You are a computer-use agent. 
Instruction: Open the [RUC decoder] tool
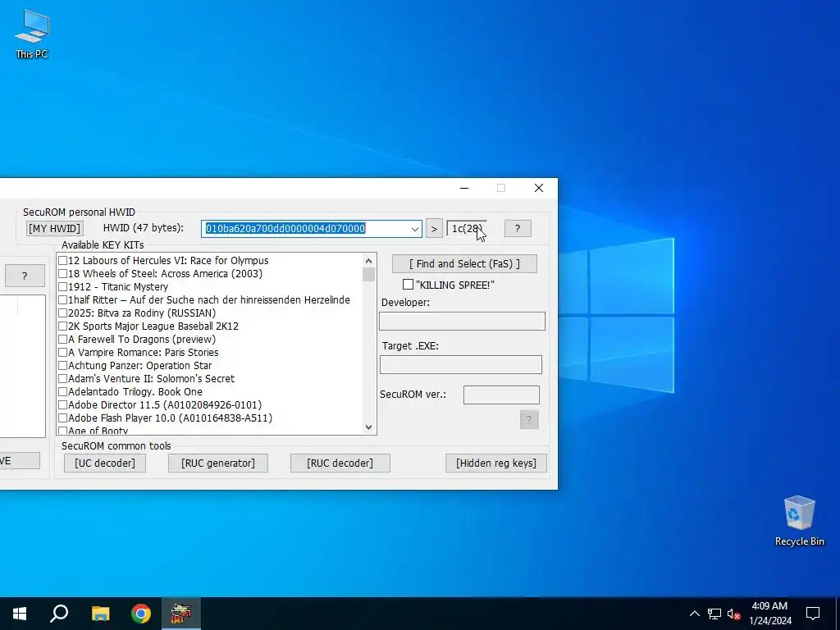(x=340, y=463)
